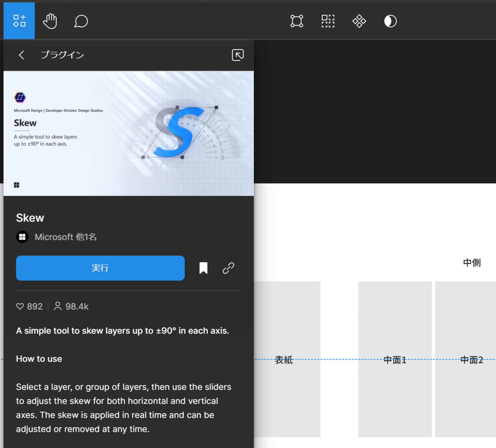Screen dimensions: 496x448
Task: Like the plugin via heart icon
Action: [x=20, y=306]
